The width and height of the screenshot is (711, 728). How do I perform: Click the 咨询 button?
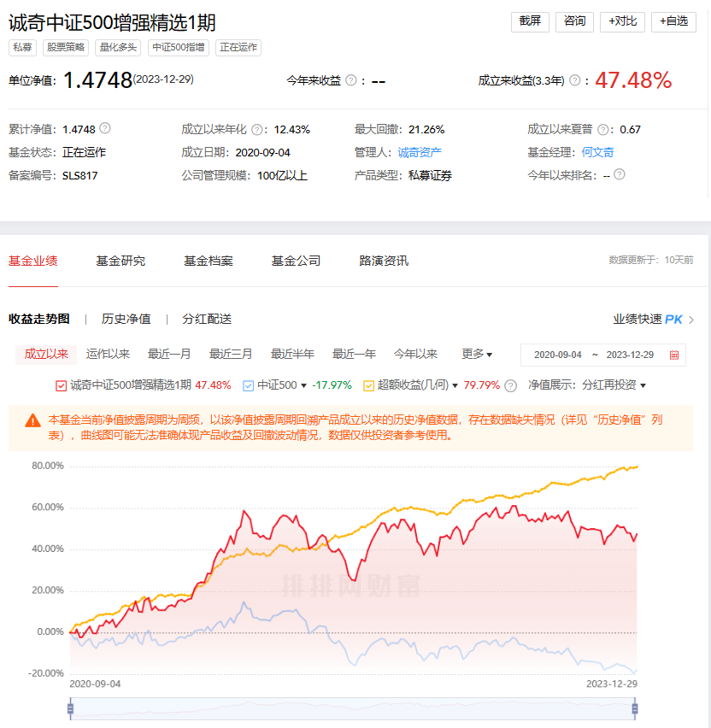point(574,21)
